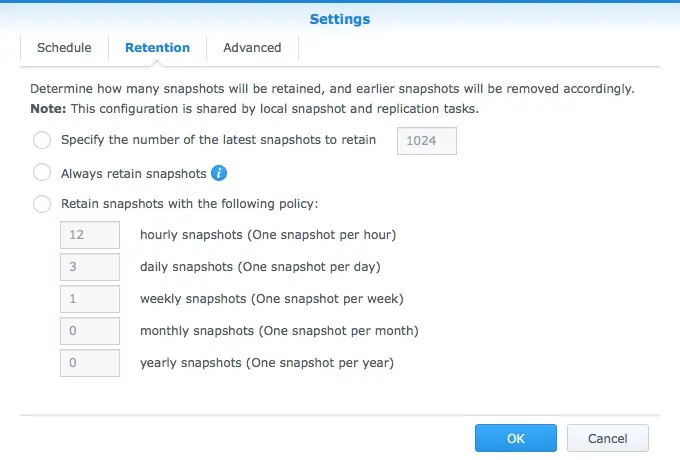680x460 pixels.
Task: Open the info icon beside Always retain snapshots
Action: coord(219,173)
